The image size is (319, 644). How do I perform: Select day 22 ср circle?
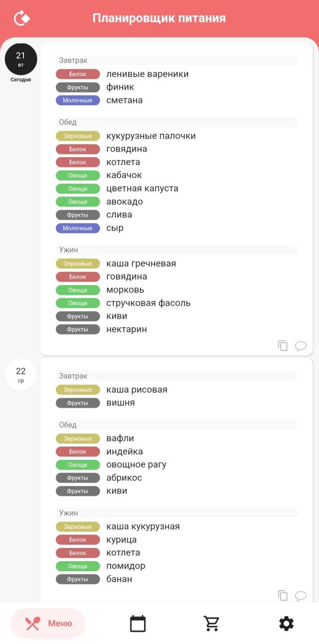click(x=21, y=375)
